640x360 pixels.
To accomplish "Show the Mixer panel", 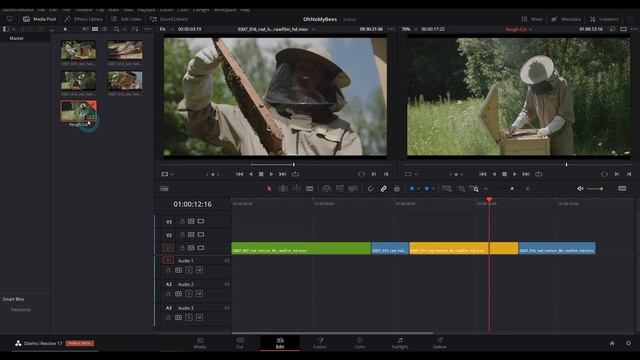I will 532,19.
